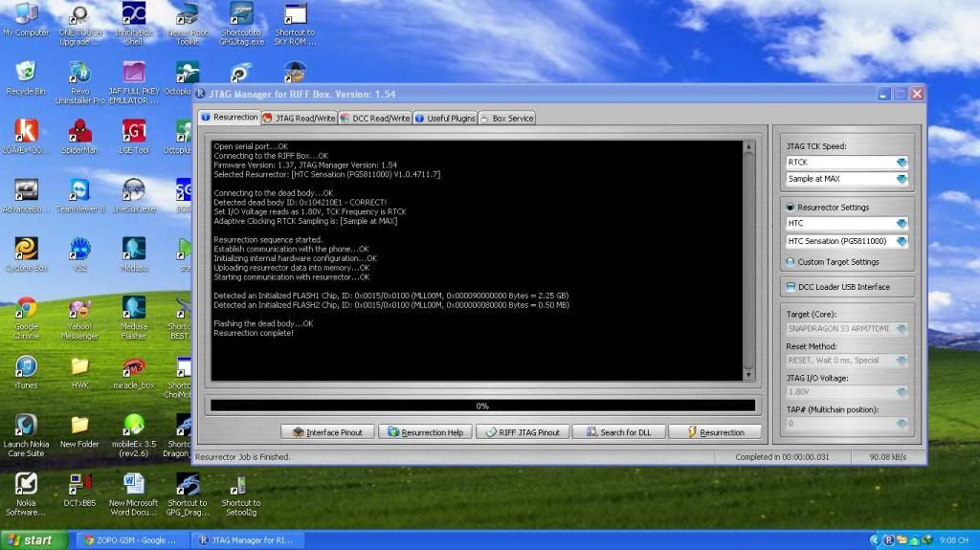Open the New Microsoft Word Document icon

tap(134, 494)
